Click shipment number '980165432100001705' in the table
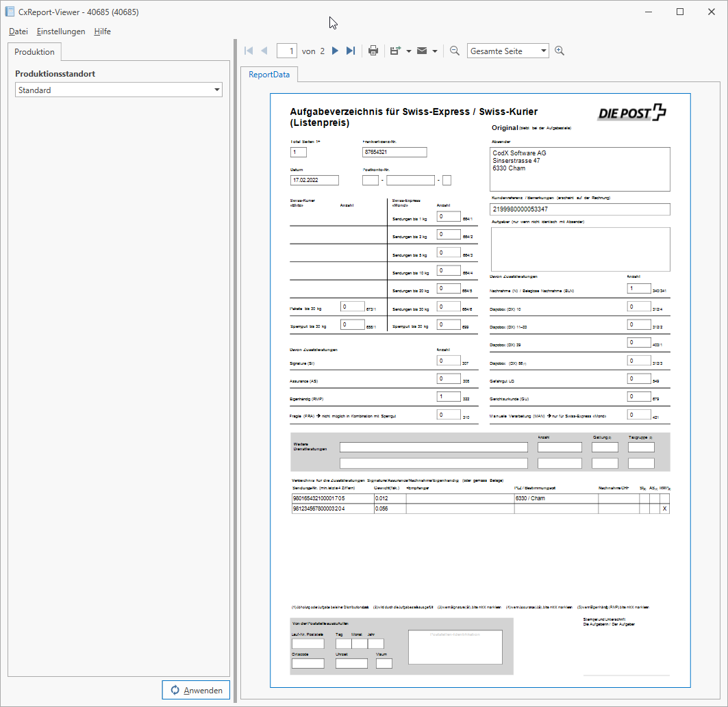The width and height of the screenshot is (728, 707). pyautogui.click(x=318, y=498)
